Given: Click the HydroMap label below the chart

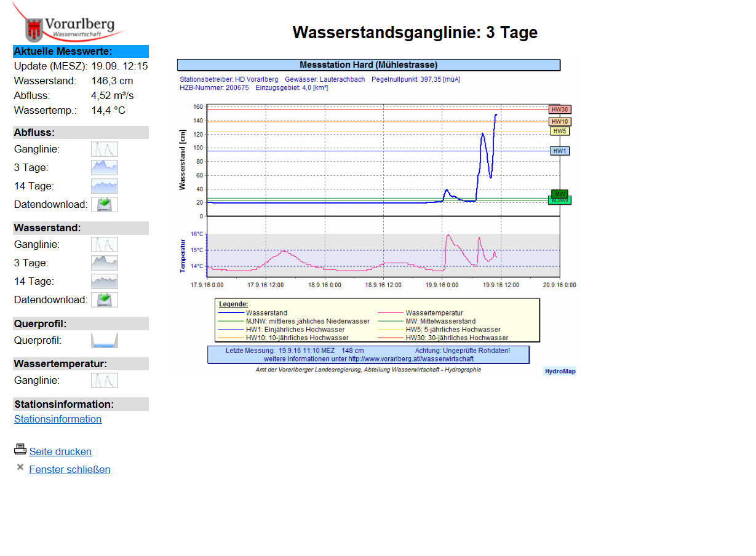Looking at the screenshot, I should tap(560, 371).
